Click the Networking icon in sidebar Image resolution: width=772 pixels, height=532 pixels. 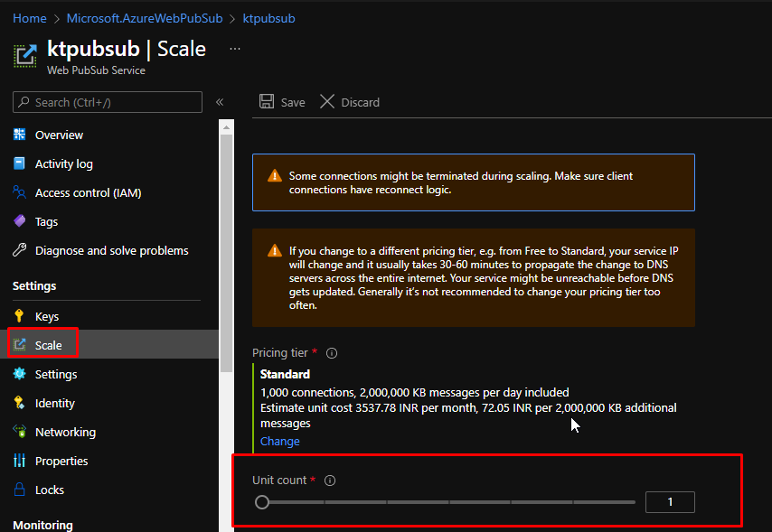20,432
